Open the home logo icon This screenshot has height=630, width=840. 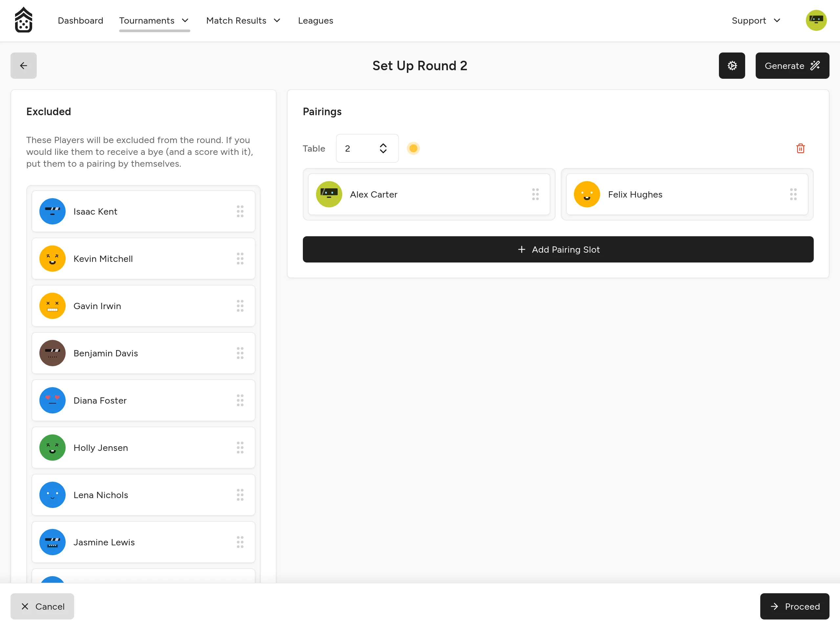pos(24,20)
